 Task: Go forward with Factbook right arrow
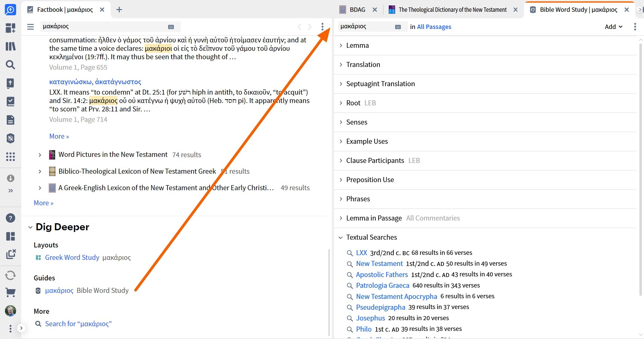coord(310,27)
